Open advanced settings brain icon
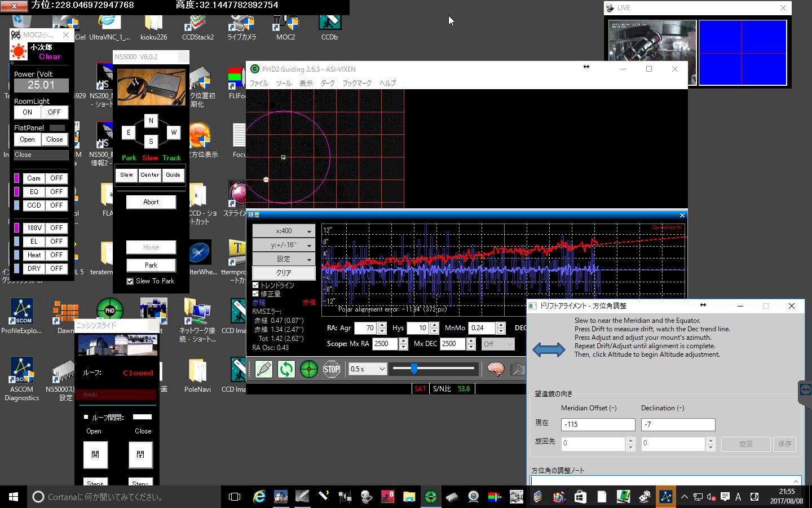The width and height of the screenshot is (812, 508). (x=496, y=369)
